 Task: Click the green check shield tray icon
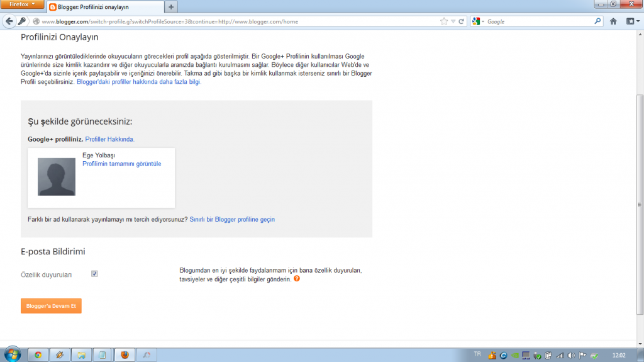click(537, 356)
